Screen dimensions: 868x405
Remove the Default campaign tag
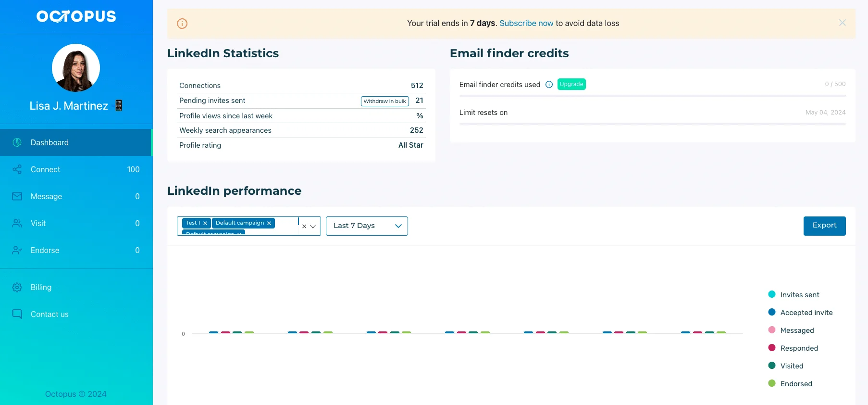point(269,223)
